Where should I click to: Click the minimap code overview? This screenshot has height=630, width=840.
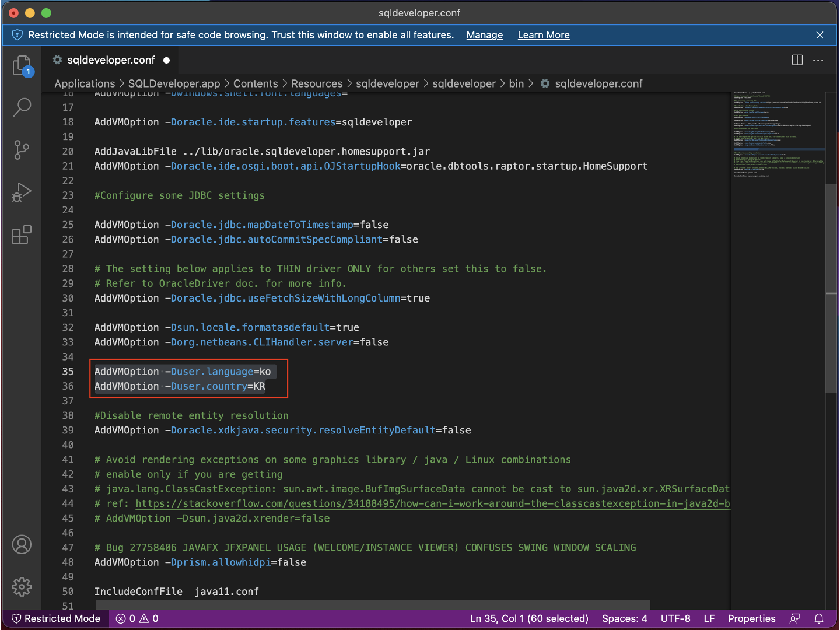(779, 134)
